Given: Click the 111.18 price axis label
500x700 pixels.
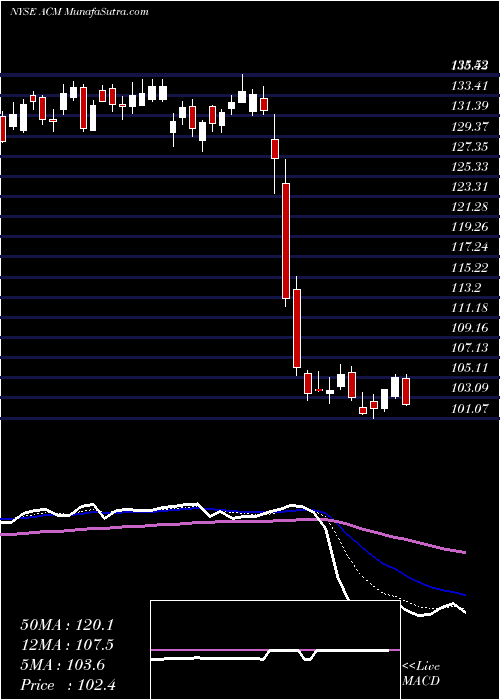Looking at the screenshot, I should pos(470,308).
